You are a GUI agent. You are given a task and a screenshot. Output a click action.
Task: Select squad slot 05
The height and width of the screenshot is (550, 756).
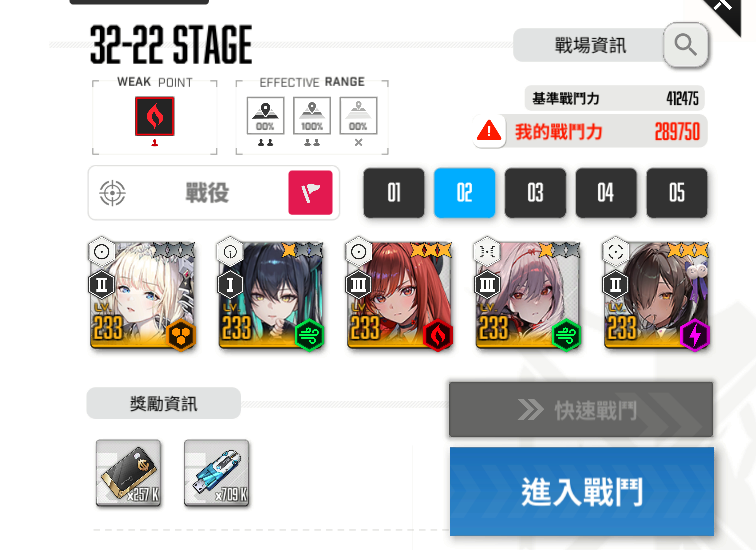click(x=677, y=193)
